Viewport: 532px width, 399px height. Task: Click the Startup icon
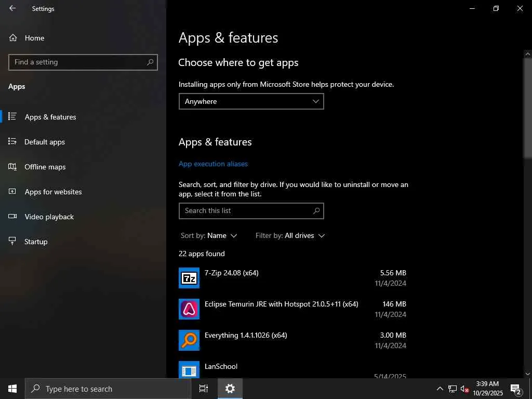click(x=12, y=241)
